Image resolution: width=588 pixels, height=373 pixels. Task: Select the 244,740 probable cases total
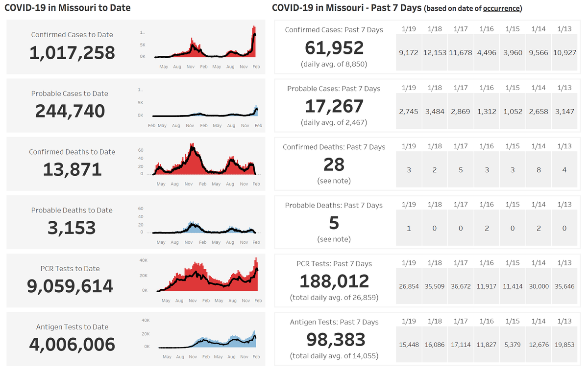click(x=70, y=112)
